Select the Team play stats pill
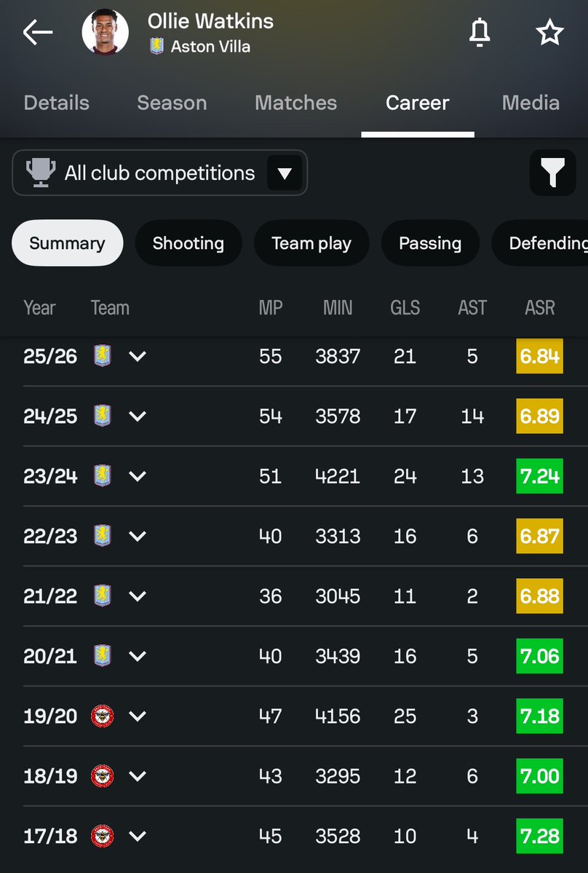The image size is (588, 873). (x=311, y=242)
